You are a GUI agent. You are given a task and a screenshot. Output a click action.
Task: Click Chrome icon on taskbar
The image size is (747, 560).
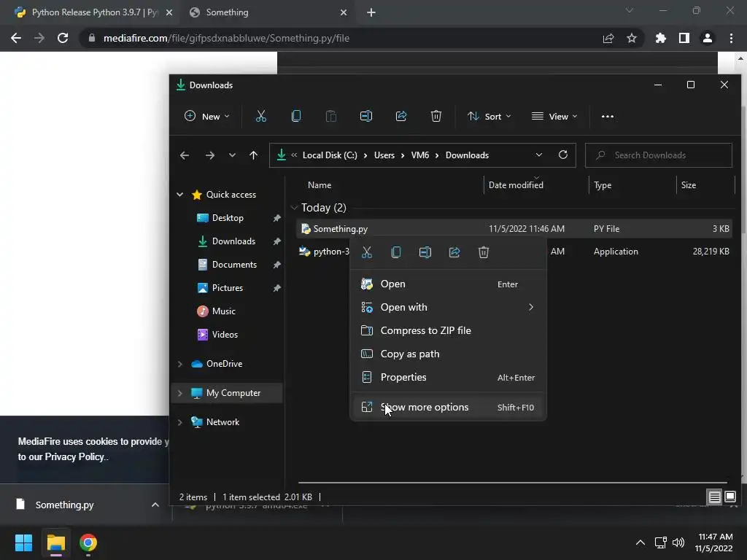coord(88,542)
